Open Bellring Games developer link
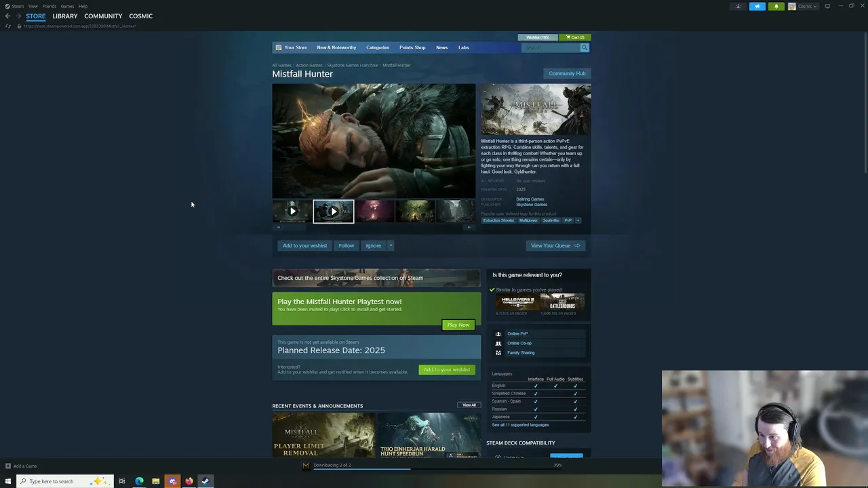 coord(530,199)
